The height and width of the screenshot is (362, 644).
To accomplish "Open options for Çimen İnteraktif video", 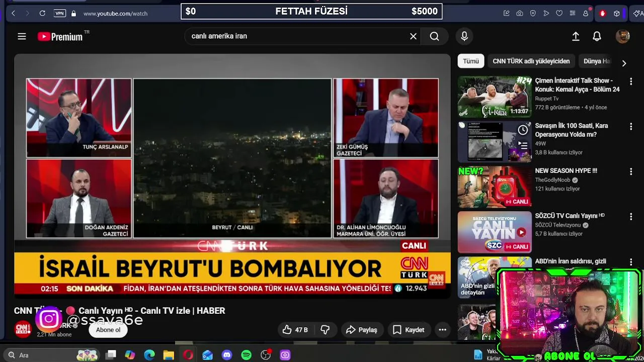I will [631, 81].
